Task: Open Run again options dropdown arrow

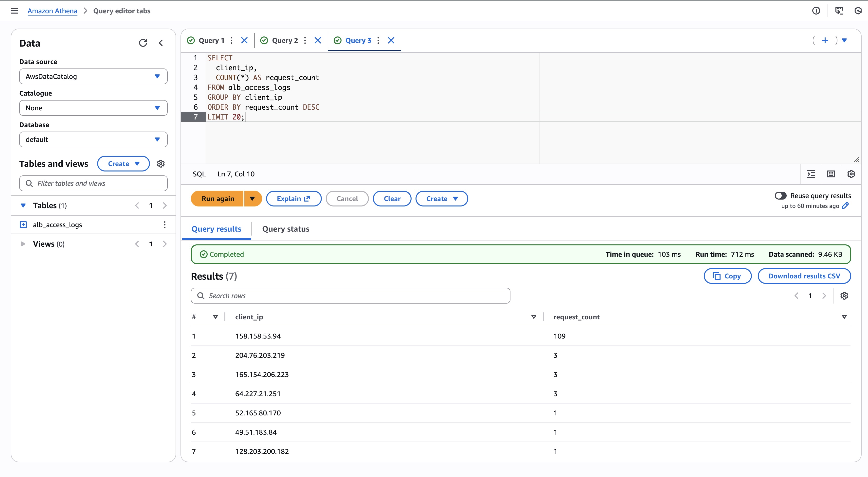Action: pyautogui.click(x=252, y=199)
